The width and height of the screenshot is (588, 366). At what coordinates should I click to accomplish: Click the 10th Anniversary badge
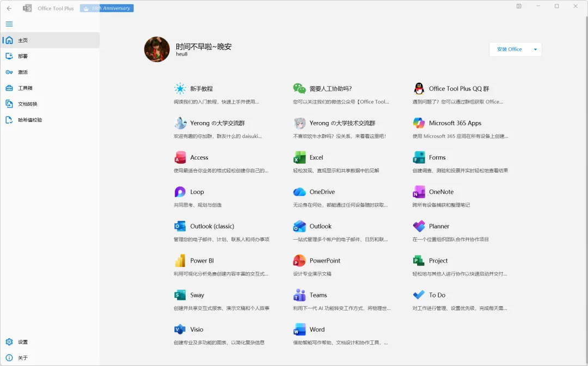point(107,8)
